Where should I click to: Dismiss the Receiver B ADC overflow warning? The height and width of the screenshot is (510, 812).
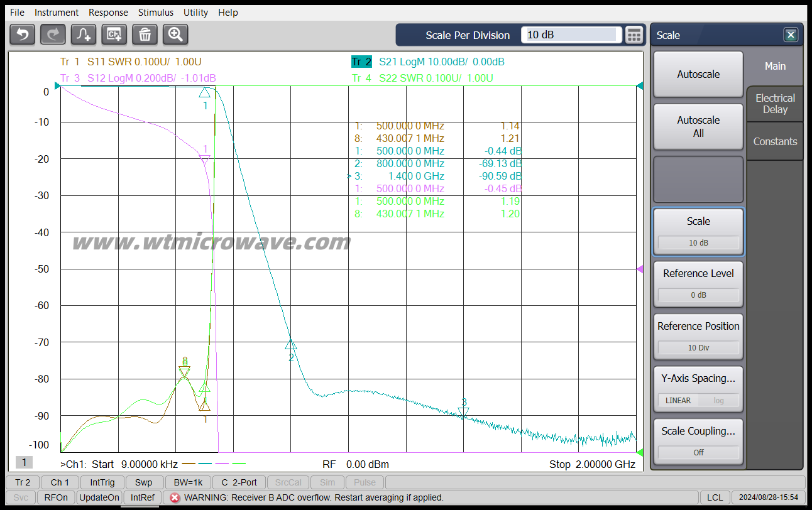(x=174, y=497)
